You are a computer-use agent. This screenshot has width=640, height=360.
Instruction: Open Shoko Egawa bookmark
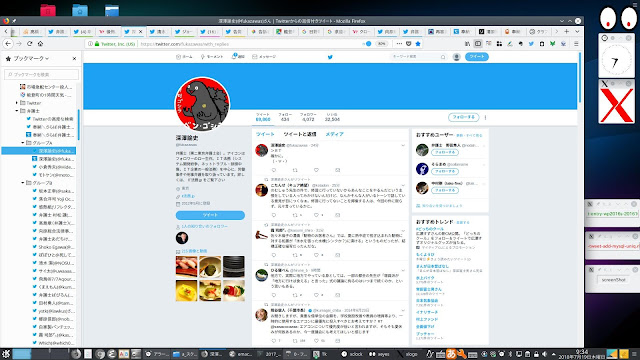53,247
